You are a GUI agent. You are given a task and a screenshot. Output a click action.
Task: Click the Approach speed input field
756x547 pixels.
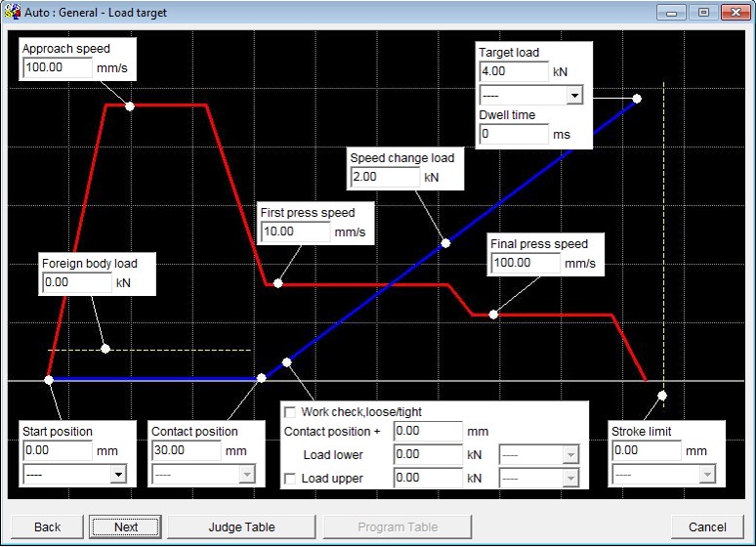[x=57, y=68]
